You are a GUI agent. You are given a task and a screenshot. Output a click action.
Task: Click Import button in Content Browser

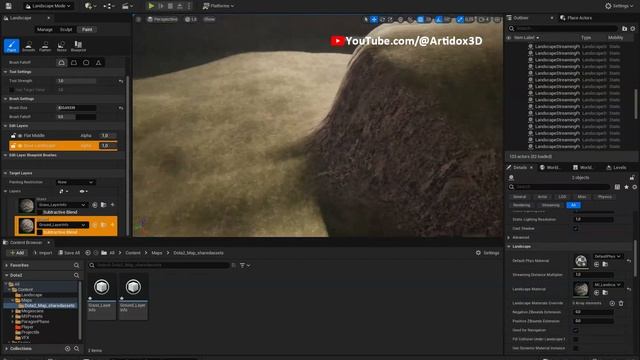42,253
